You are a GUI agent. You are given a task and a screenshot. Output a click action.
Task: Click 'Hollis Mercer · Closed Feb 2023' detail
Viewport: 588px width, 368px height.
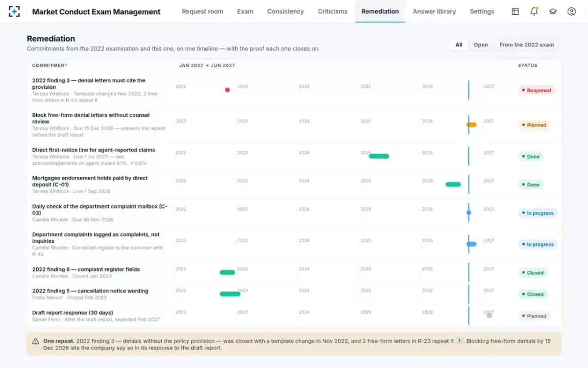pos(69,298)
